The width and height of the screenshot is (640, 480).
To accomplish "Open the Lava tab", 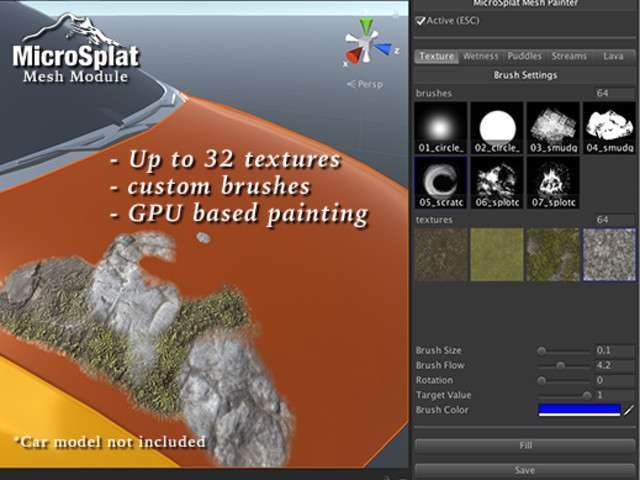I will (x=613, y=56).
